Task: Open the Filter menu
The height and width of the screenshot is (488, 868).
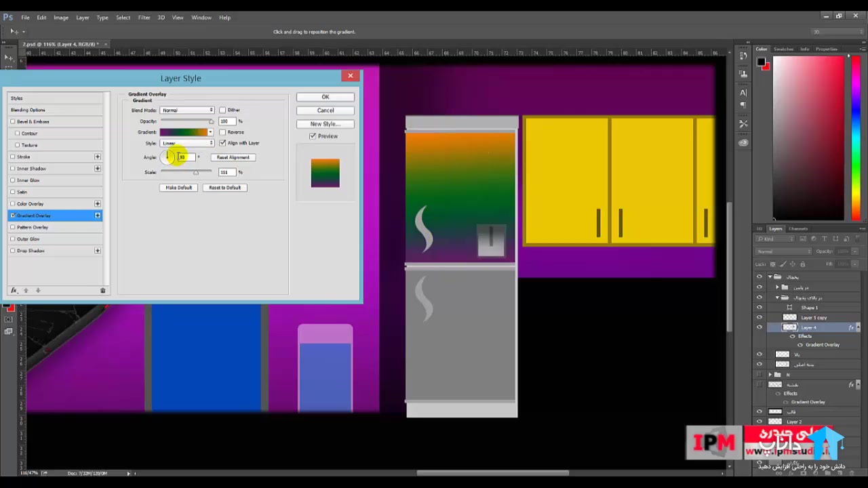Action: pyautogui.click(x=144, y=18)
